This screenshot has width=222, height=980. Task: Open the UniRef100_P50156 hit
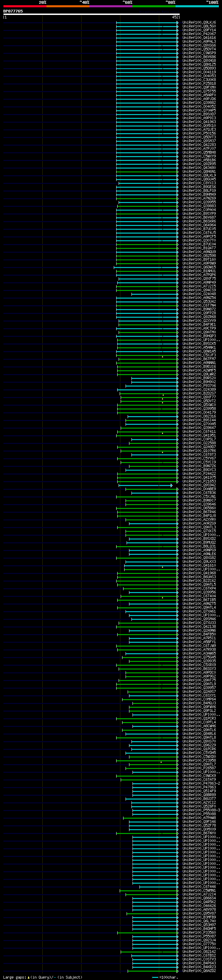point(199,133)
